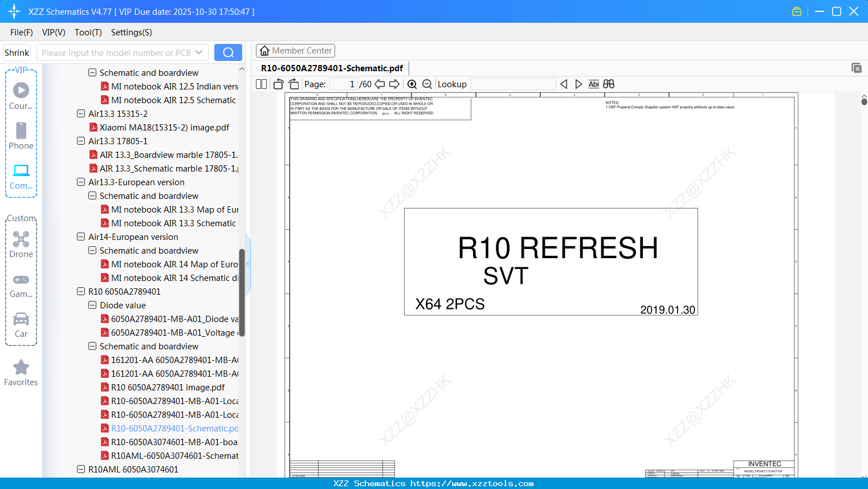Open the Tool(T) menu

pyautogui.click(x=88, y=32)
